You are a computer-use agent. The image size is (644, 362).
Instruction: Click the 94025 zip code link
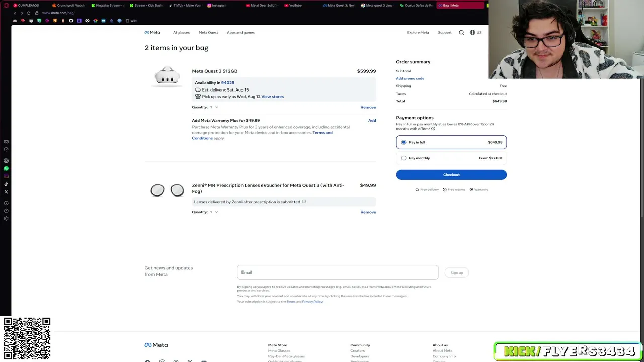228,83
